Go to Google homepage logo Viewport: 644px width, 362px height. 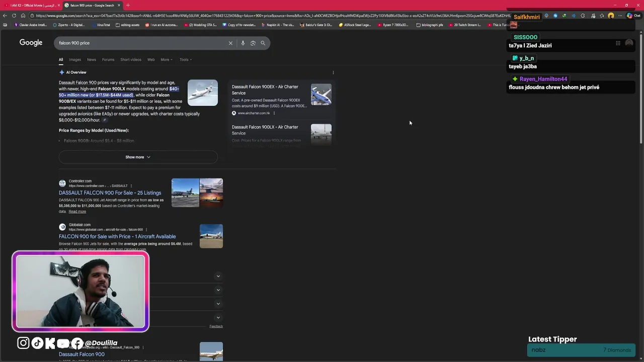click(31, 43)
